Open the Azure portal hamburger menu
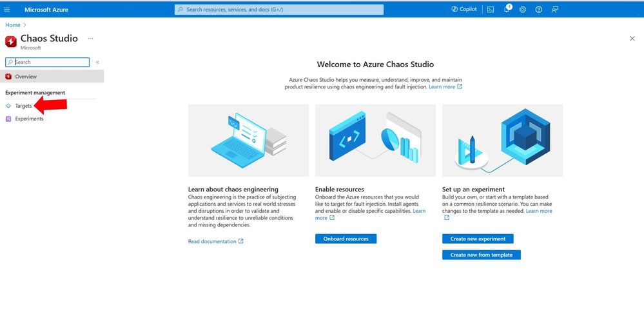This screenshot has height=316, width=644. click(6, 10)
